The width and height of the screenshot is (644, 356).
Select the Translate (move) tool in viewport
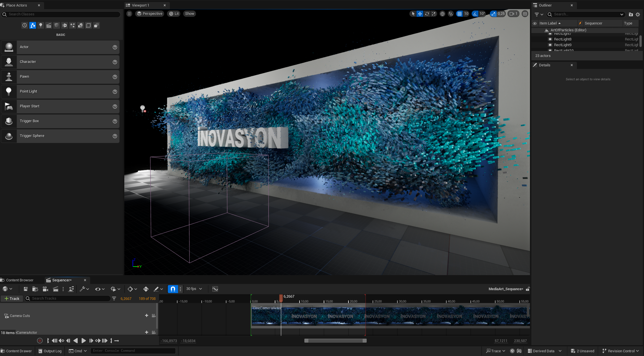tap(420, 14)
